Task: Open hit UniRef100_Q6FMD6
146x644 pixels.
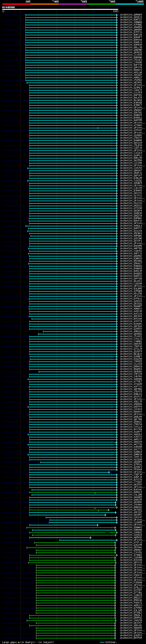Action: [x=131, y=389]
